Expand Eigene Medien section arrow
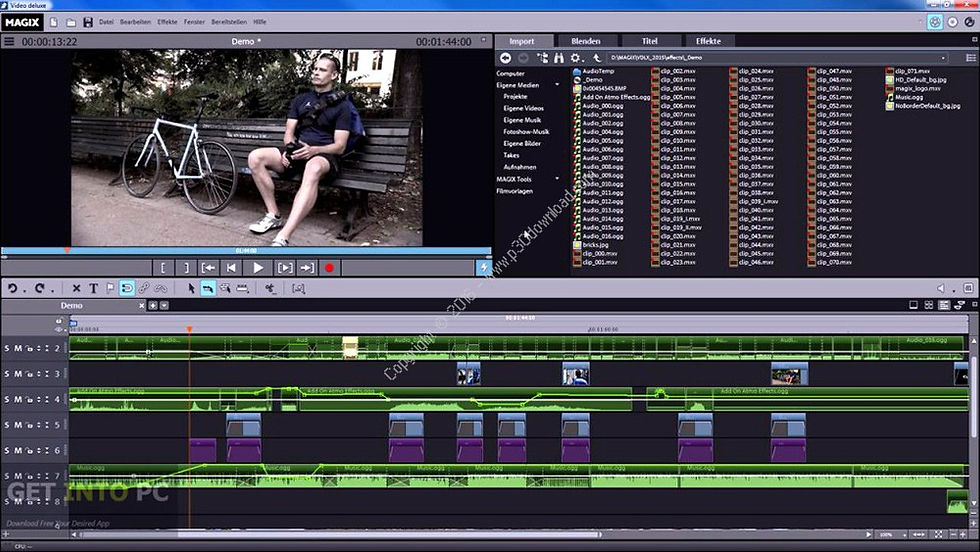Image resolution: width=980 pixels, height=552 pixels. [557, 85]
